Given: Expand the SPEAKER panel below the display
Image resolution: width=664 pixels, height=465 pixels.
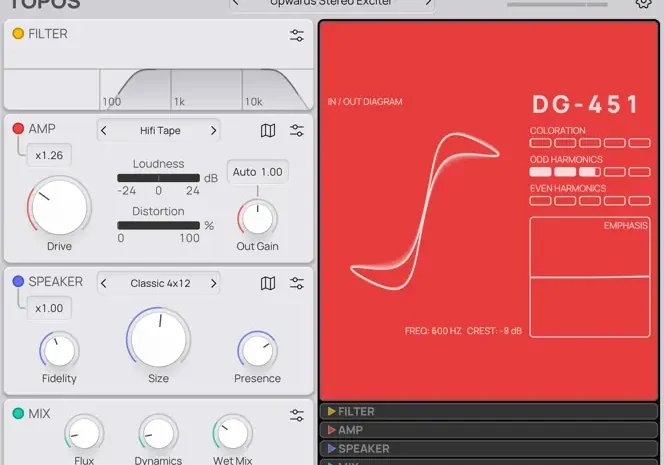Looking at the screenshot, I should (x=489, y=449).
